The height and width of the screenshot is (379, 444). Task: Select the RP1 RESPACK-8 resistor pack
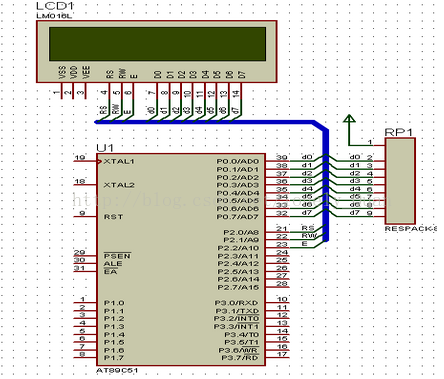(400, 181)
